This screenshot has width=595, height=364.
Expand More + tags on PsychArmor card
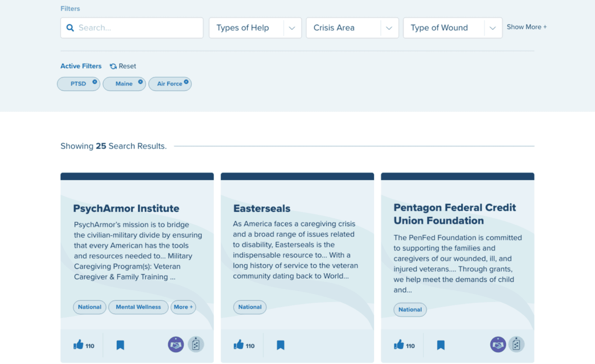[183, 307]
